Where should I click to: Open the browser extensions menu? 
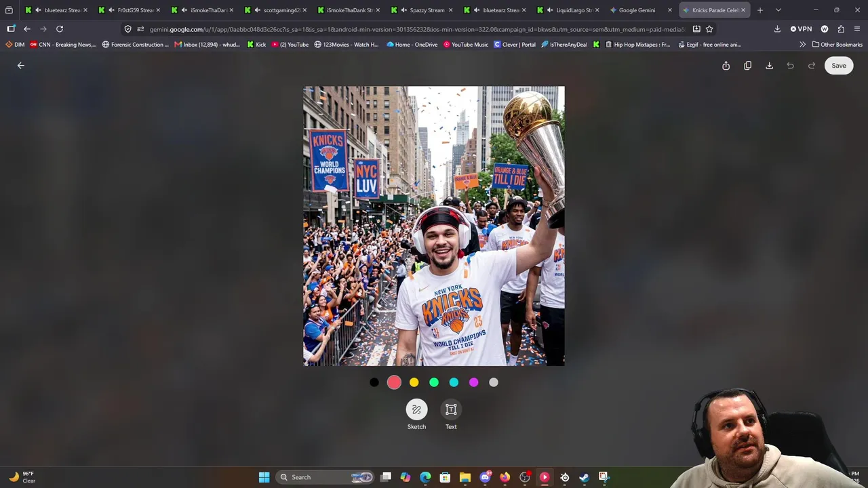click(x=841, y=29)
